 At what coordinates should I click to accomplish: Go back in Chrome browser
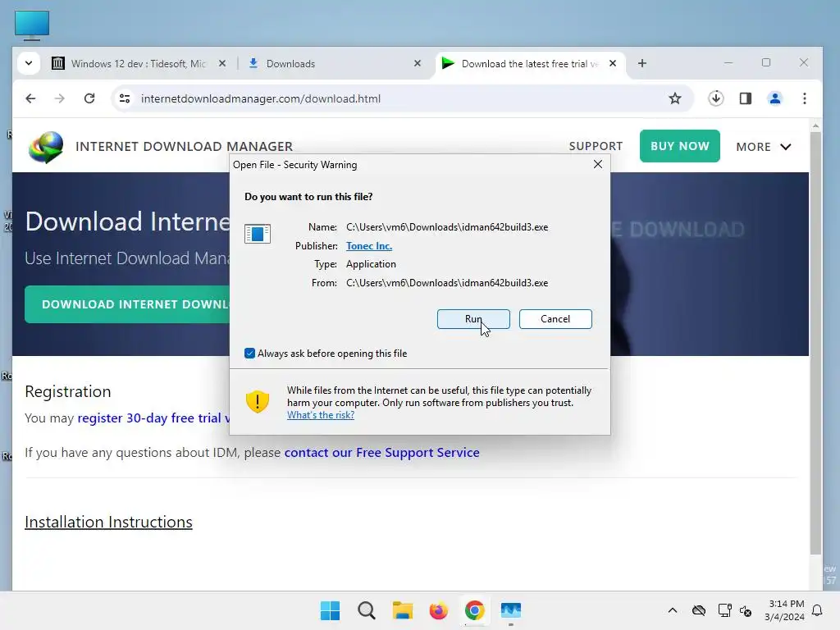click(x=30, y=98)
